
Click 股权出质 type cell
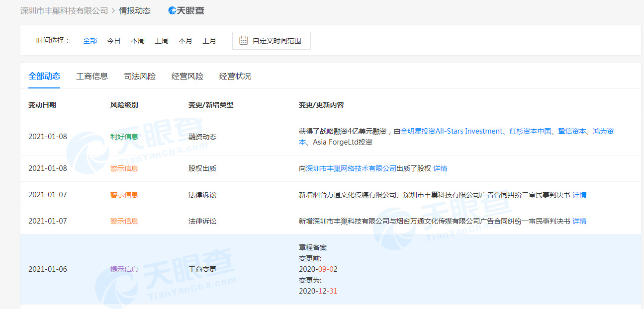pyautogui.click(x=202, y=168)
